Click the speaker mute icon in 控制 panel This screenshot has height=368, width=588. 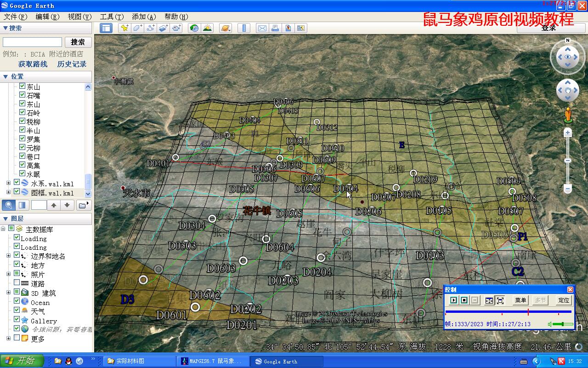point(550,324)
